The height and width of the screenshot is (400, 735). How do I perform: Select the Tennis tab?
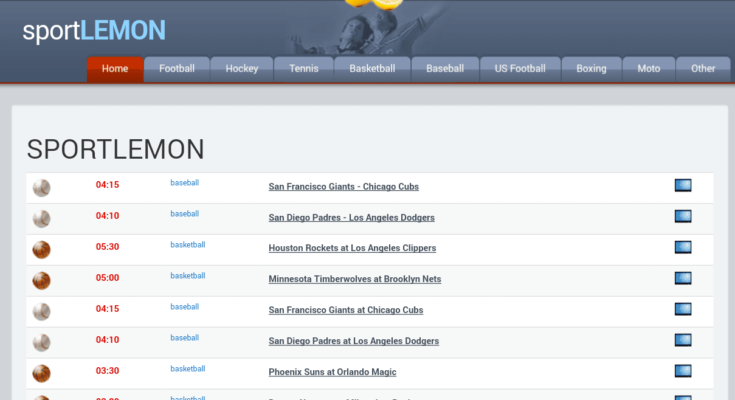(304, 69)
